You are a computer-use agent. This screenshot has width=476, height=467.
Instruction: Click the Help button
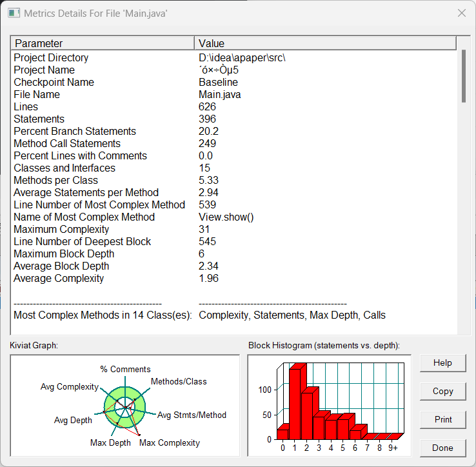pyautogui.click(x=442, y=363)
